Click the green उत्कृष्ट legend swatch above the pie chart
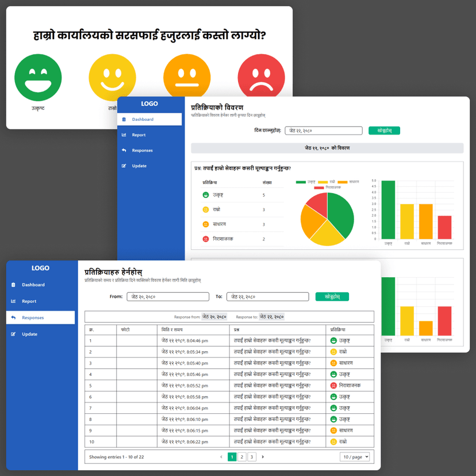Screen dimensions: 476x476 click(x=301, y=182)
